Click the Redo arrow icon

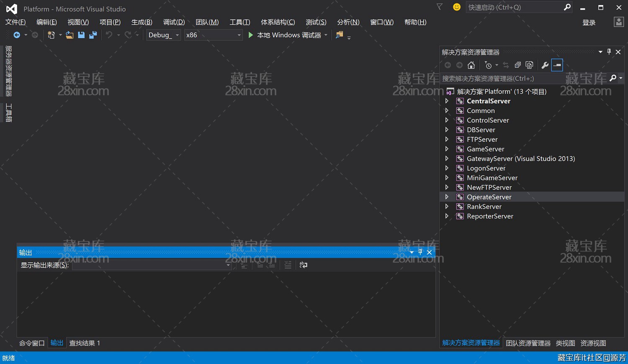click(128, 35)
